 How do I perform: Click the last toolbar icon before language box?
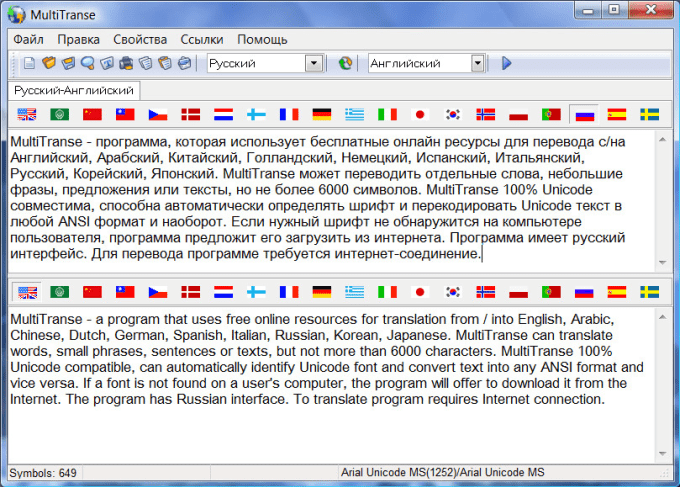point(185,63)
